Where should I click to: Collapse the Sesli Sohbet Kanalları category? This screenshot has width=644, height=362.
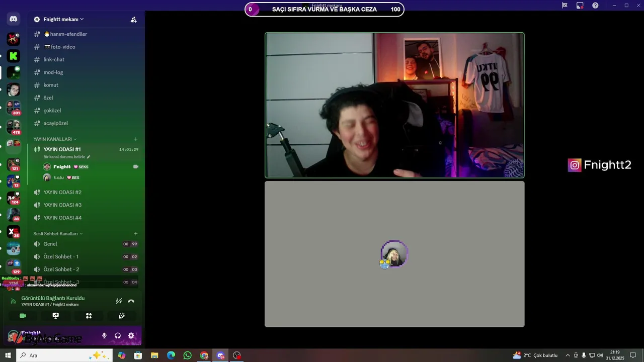pyautogui.click(x=58, y=233)
